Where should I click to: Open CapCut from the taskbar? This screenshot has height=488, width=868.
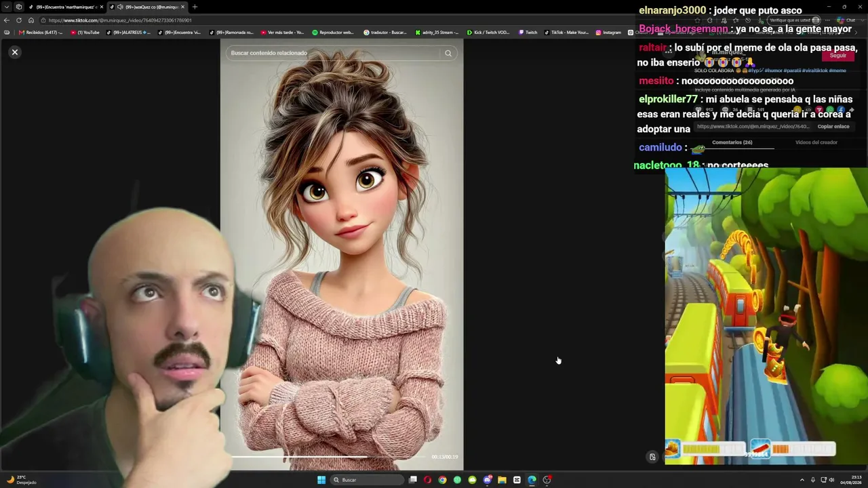[x=517, y=480]
